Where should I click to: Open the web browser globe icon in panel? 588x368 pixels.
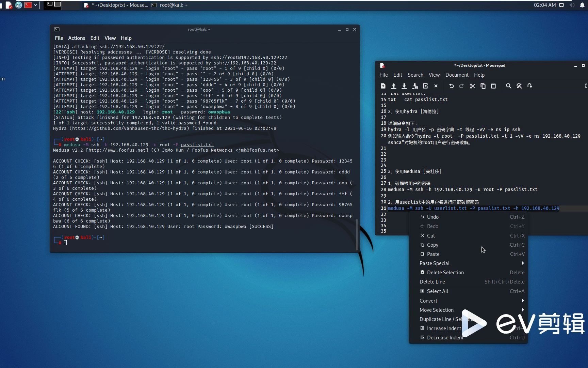[19, 5]
